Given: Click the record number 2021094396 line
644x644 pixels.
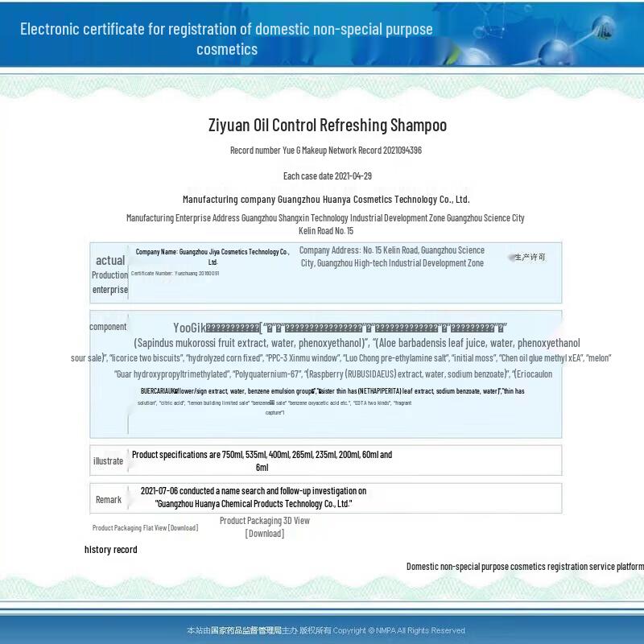Looking at the screenshot, I should coord(326,151).
